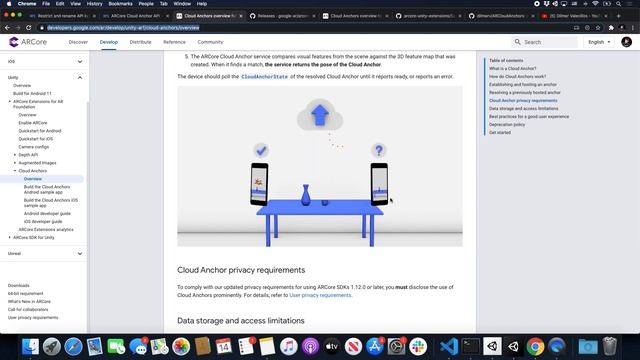The height and width of the screenshot is (360, 640).
Task: Click the search magnifier icon
Action: point(518,42)
